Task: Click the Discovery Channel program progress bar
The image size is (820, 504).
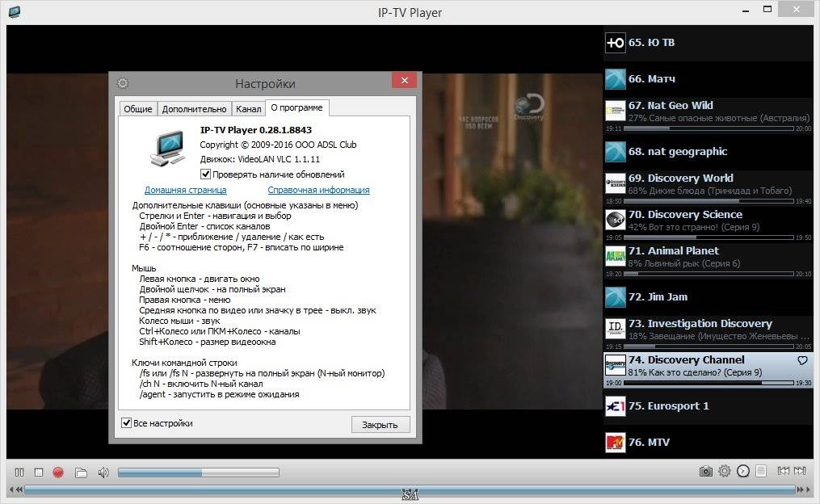Action: (709, 383)
